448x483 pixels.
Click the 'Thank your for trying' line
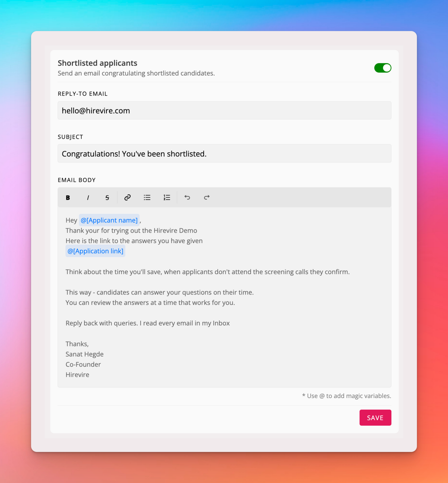tap(131, 230)
